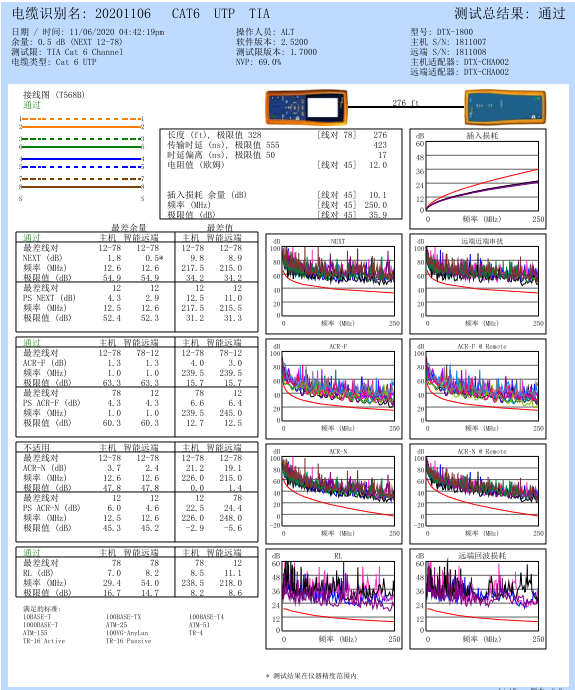Image resolution: width=575 pixels, height=690 pixels.
Task: Open the ACR-F chart
Action: click(x=334, y=389)
